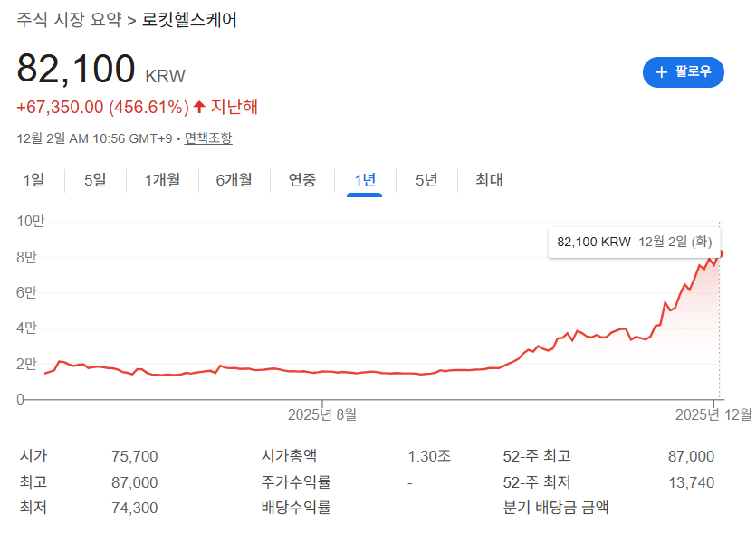Viewport: 756px width, 533px height.
Task: Click the 시가총액 value 1.30조
Action: pos(432,455)
